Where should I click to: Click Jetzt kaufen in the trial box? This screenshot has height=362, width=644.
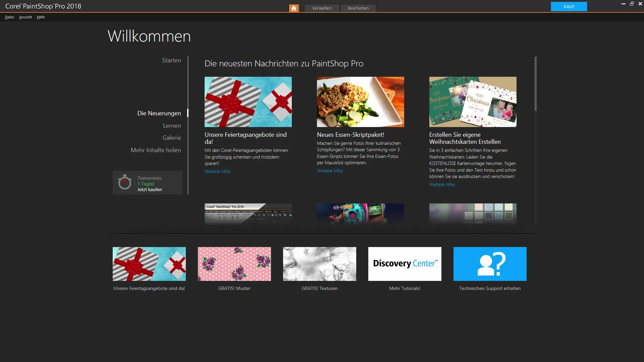pyautogui.click(x=150, y=190)
